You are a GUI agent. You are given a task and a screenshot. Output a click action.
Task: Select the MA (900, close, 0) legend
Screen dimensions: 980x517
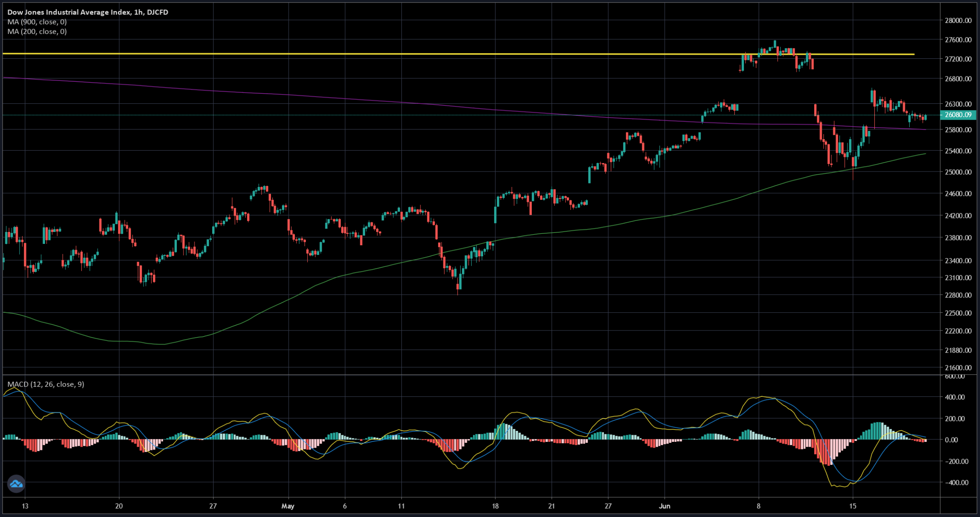pyautogui.click(x=37, y=22)
